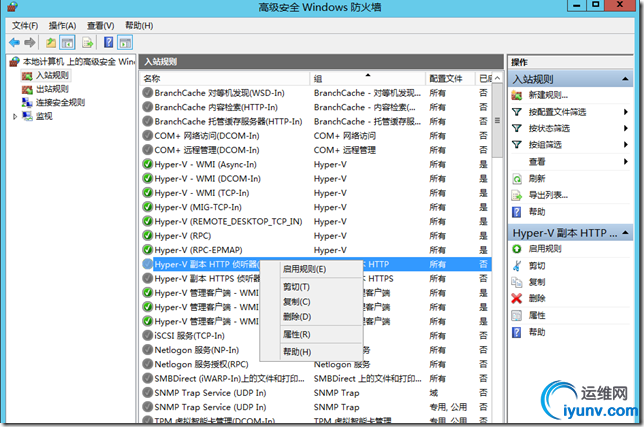This screenshot has height=427, width=644.
Task: Click the 按状态筛选 funnel icon
Action: [x=517, y=128]
